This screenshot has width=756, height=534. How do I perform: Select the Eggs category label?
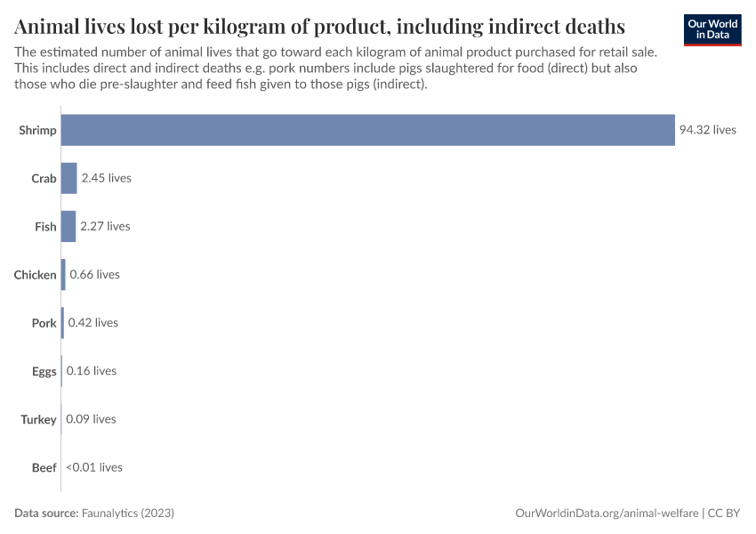click(44, 371)
